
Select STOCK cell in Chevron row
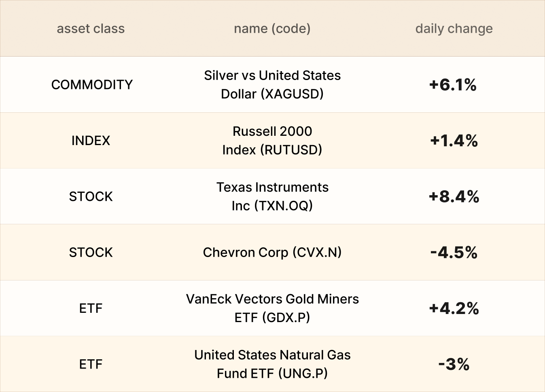(x=91, y=252)
